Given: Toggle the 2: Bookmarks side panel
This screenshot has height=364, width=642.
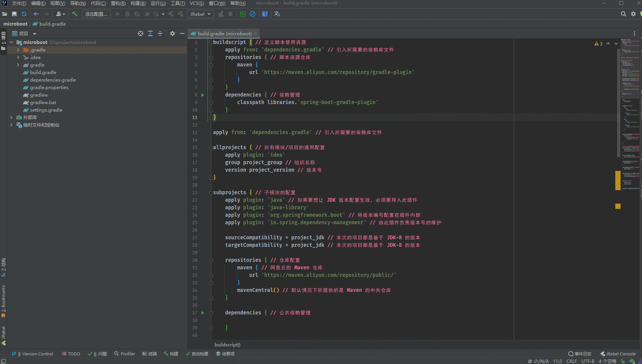Looking at the screenshot, I should coord(3,302).
